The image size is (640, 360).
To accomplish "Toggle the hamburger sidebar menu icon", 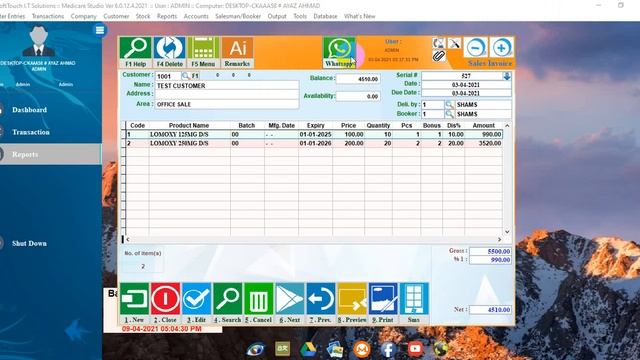I will (100, 30).
